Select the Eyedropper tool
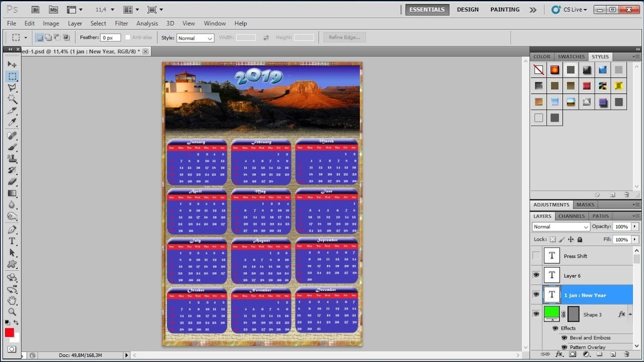Viewport: 644px width, 362px height. 12,122
